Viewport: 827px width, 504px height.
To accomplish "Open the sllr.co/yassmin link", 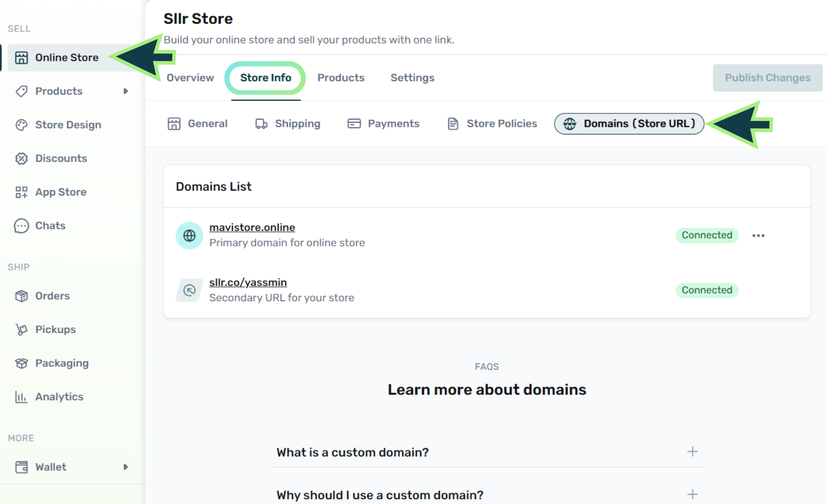I will coord(248,282).
